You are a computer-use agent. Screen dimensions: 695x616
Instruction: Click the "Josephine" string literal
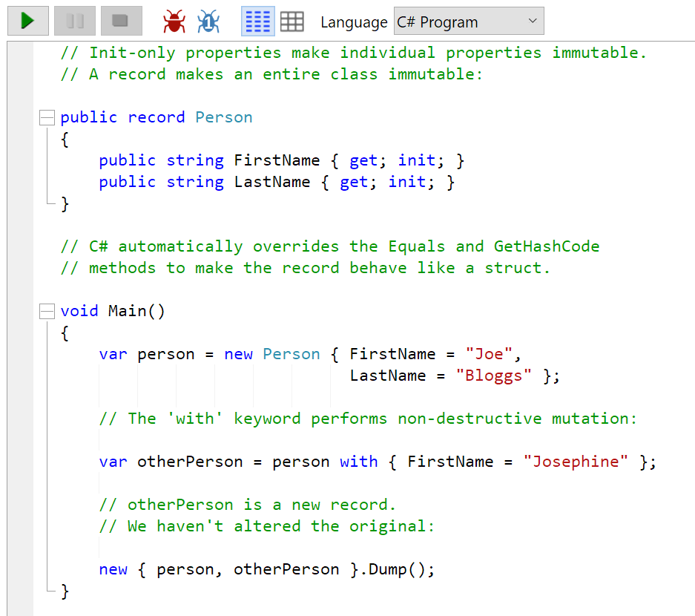(x=576, y=462)
